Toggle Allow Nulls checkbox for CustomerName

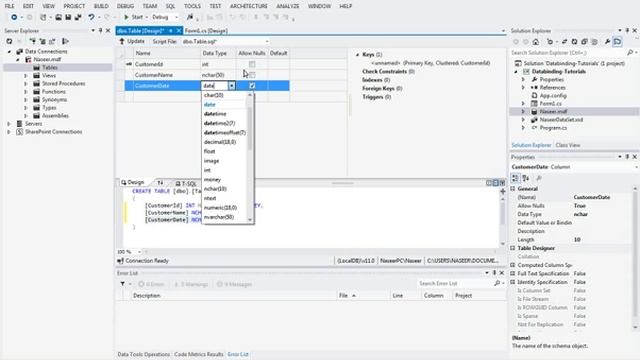(x=252, y=75)
